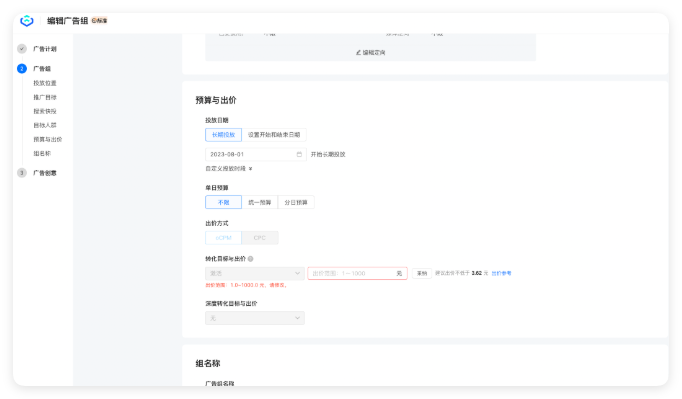Screen dimensions: 682x399
Task: Jump to 组名称 section in sidebar
Action: (42, 154)
